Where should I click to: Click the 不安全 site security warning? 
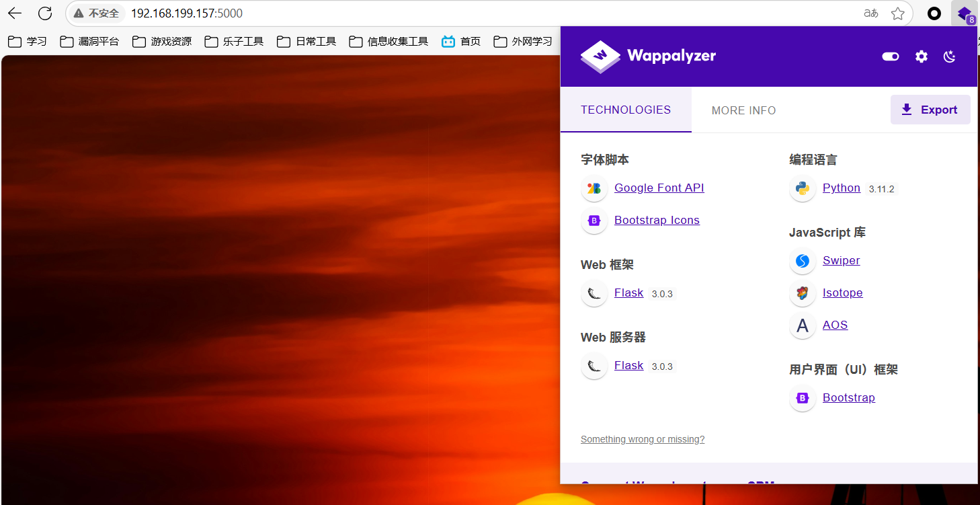point(97,13)
